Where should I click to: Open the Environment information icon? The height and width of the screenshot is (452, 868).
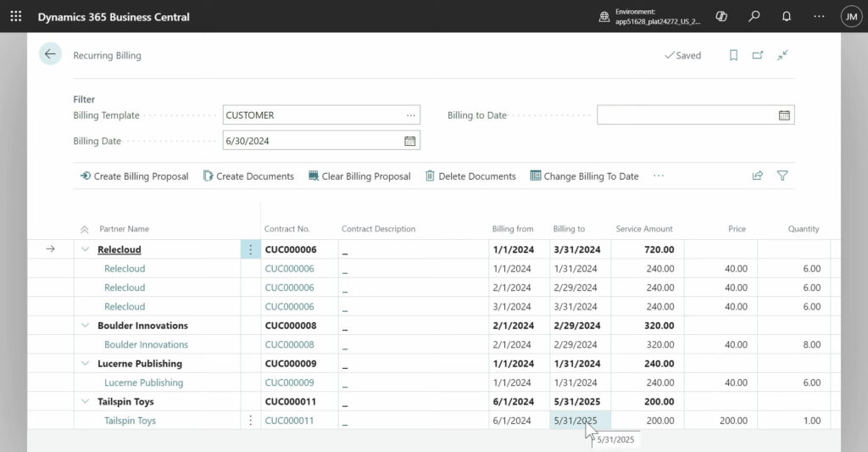(x=604, y=17)
